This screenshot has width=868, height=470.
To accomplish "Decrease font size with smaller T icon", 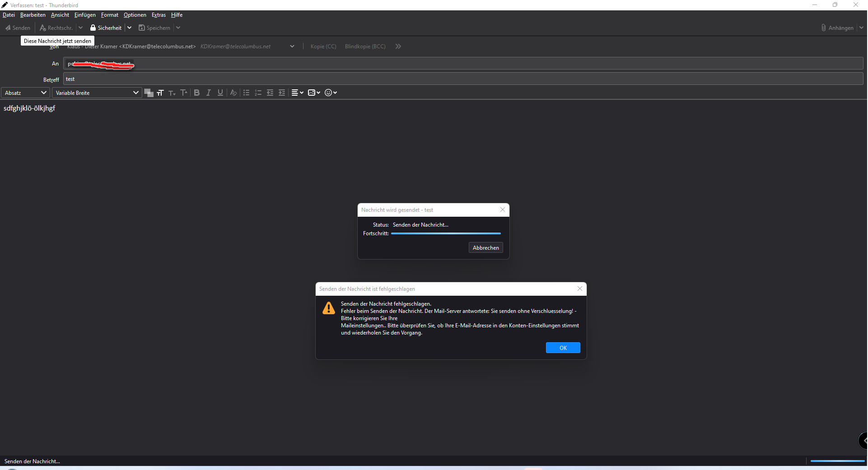I will (172, 93).
